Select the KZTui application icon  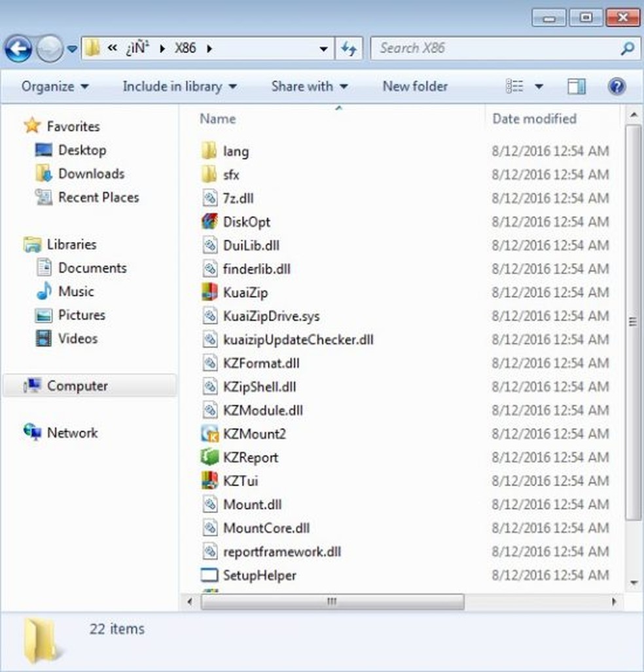(x=209, y=481)
